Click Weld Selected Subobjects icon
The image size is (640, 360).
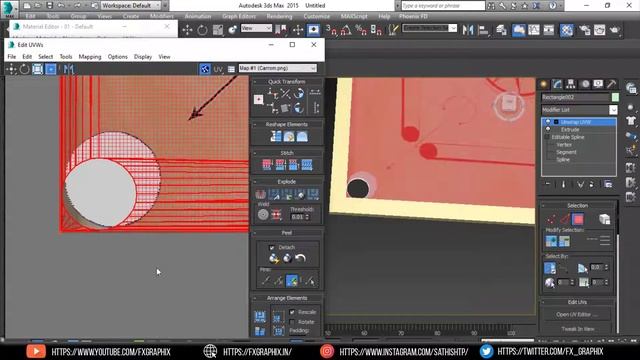pos(276,214)
